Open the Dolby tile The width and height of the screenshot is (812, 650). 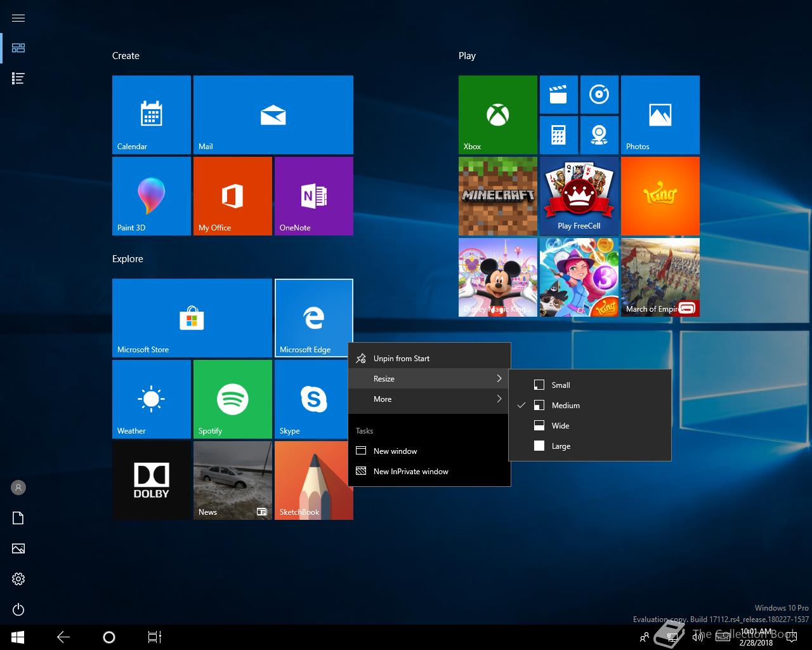coord(152,481)
